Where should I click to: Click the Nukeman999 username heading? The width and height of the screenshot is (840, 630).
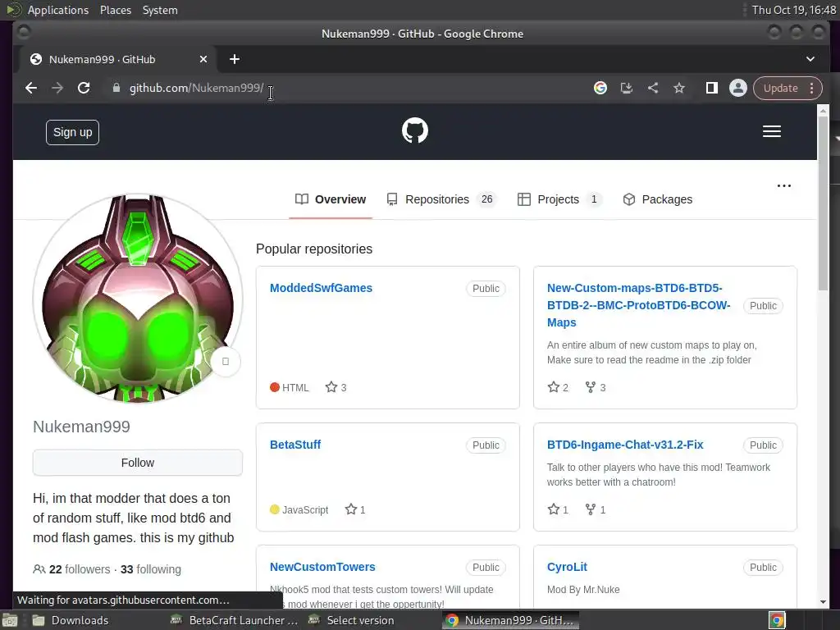click(x=81, y=427)
